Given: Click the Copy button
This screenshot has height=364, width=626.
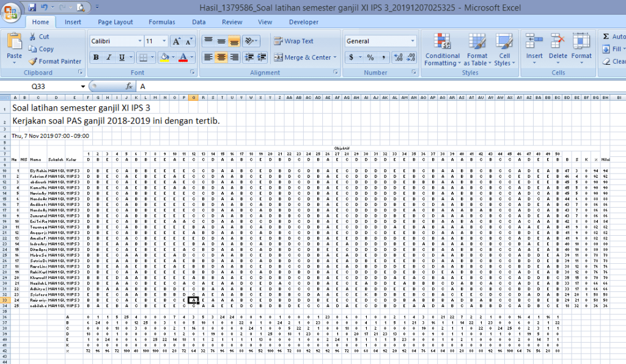Looking at the screenshot, I should (41, 49).
